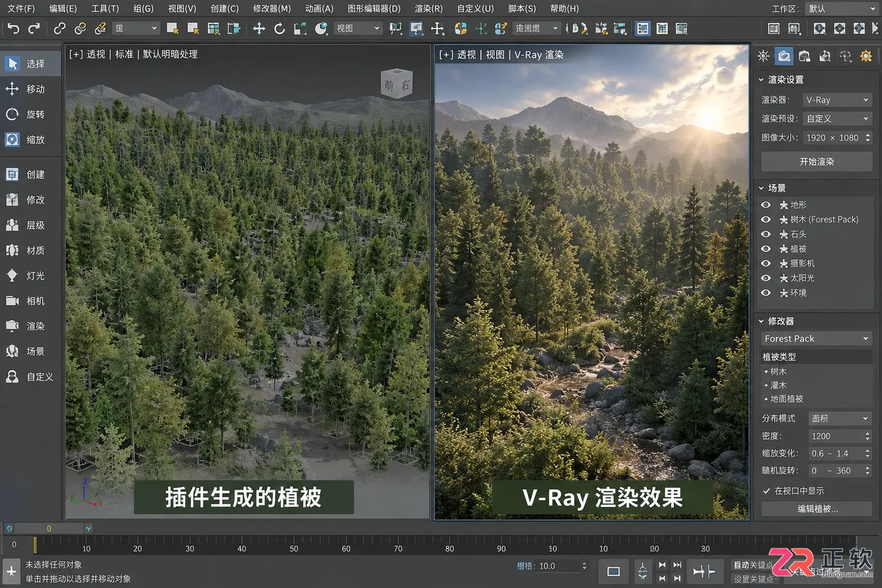
Task: Click the 设置关键点 button
Action: tap(754, 579)
